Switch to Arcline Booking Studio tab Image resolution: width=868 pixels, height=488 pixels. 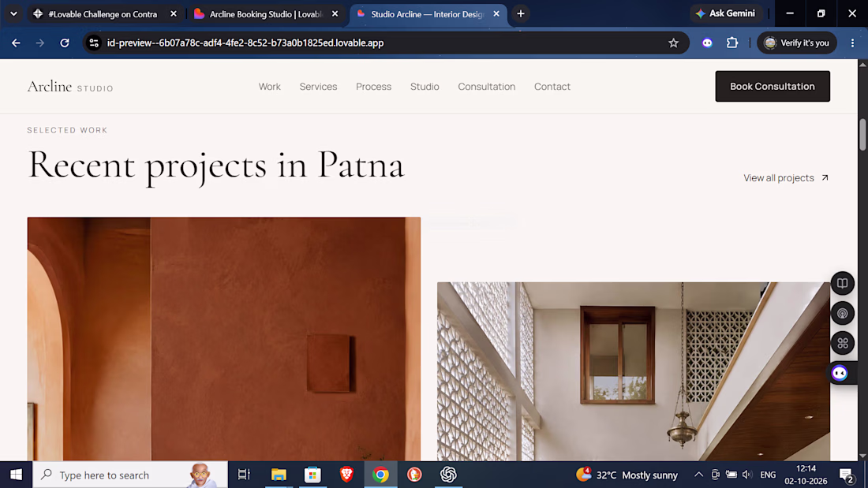pyautogui.click(x=266, y=14)
